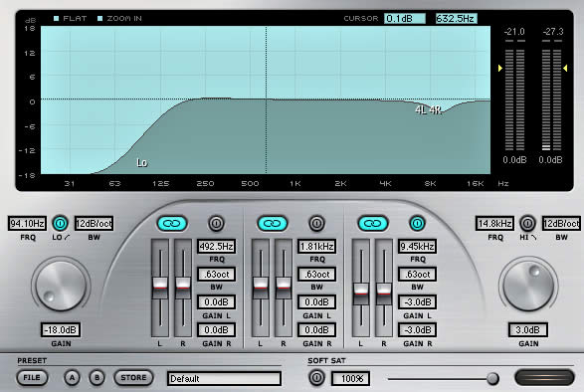Toggle the FLAT checkbox

pyautogui.click(x=57, y=18)
